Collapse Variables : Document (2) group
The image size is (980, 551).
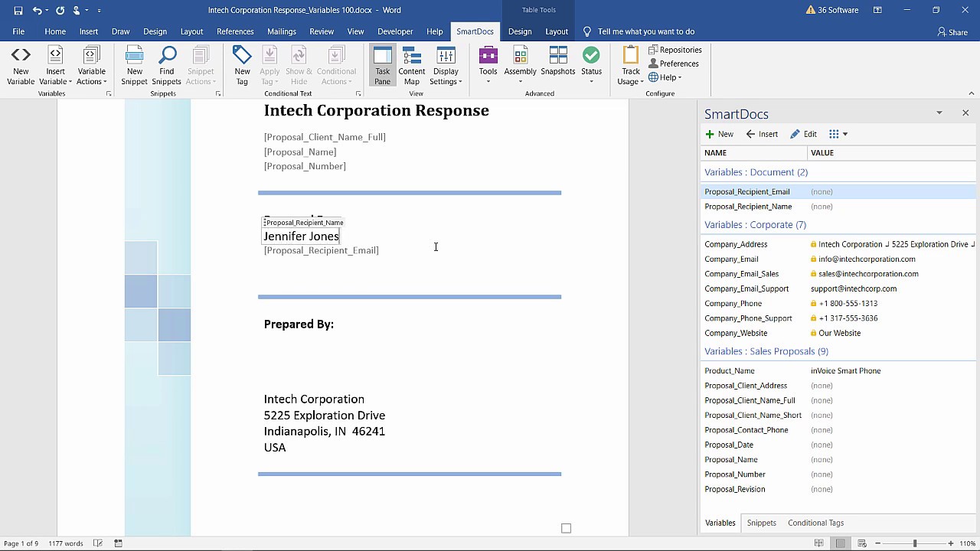[x=756, y=172]
